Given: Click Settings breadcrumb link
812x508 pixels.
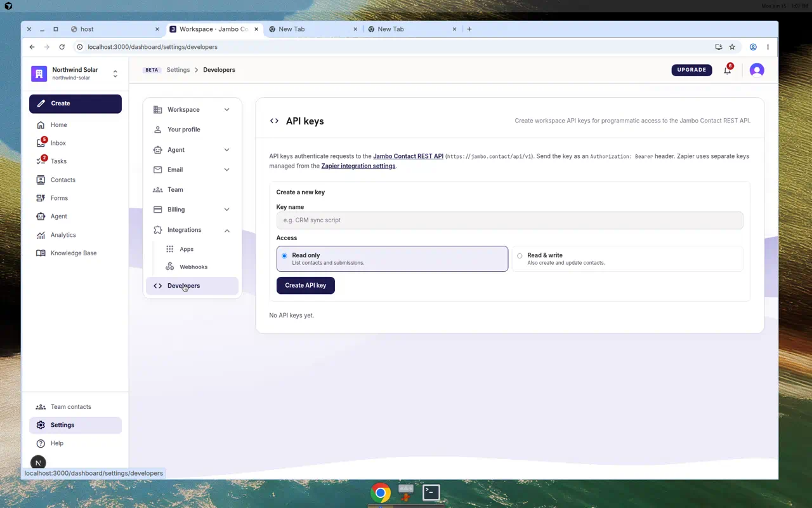Looking at the screenshot, I should tap(178, 70).
